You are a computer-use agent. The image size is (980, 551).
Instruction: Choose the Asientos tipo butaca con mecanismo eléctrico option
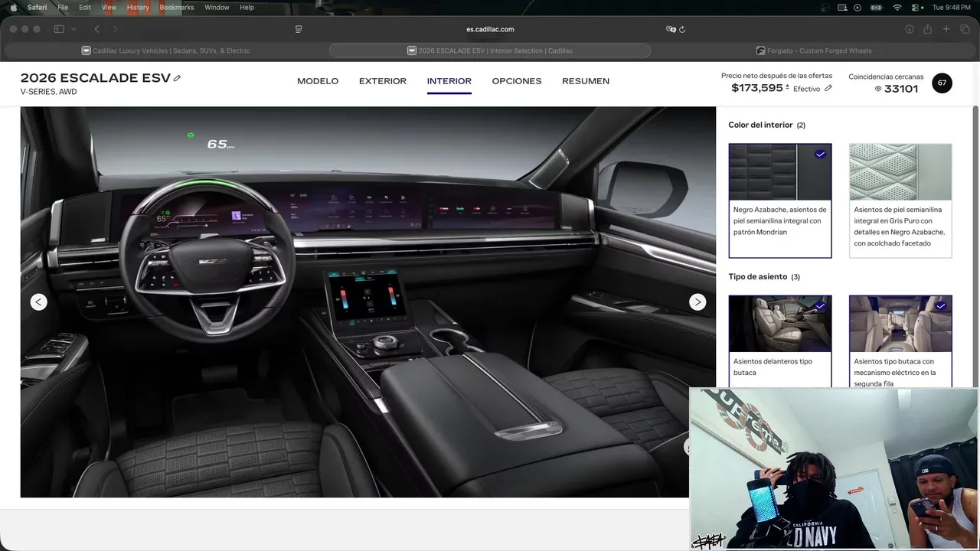click(x=900, y=341)
